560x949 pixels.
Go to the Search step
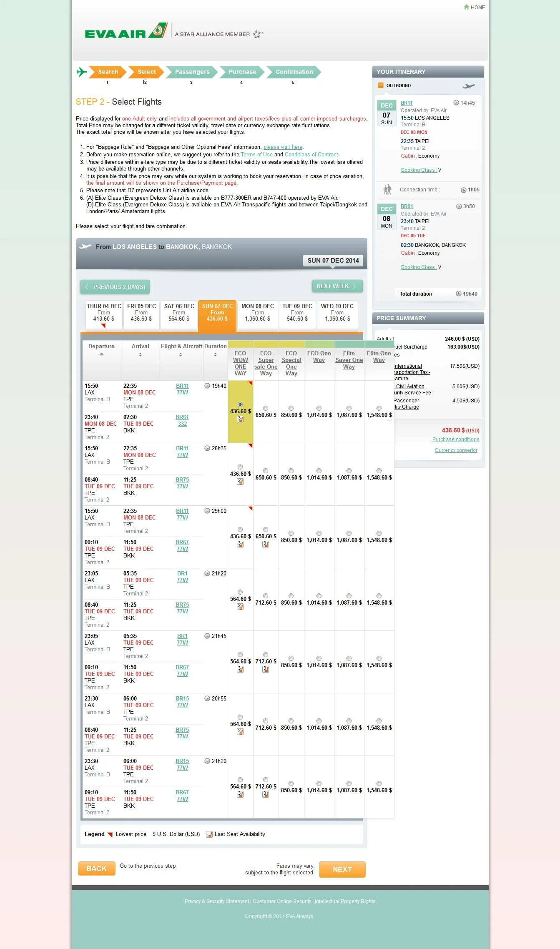coord(108,72)
